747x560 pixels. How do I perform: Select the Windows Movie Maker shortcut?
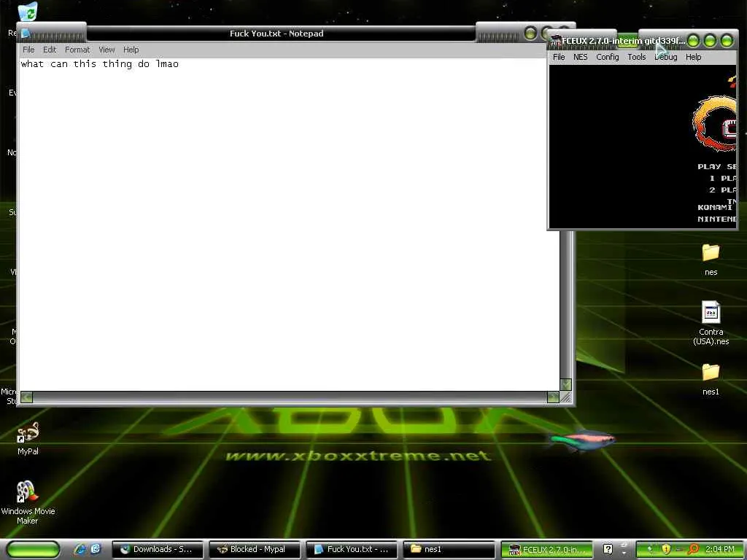(x=28, y=502)
